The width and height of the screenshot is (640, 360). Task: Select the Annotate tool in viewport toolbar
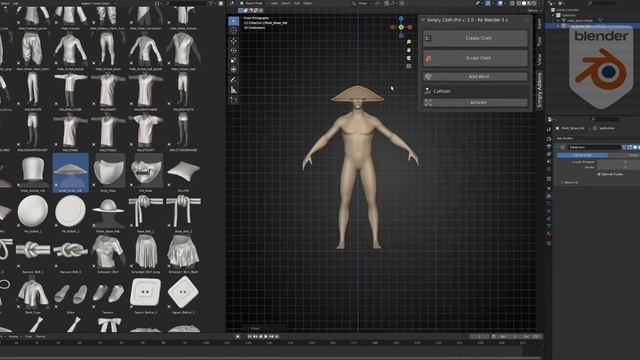(x=233, y=80)
